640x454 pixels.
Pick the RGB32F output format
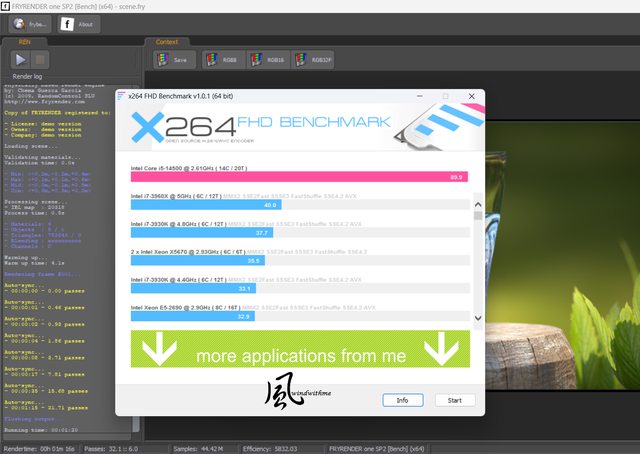[x=314, y=60]
